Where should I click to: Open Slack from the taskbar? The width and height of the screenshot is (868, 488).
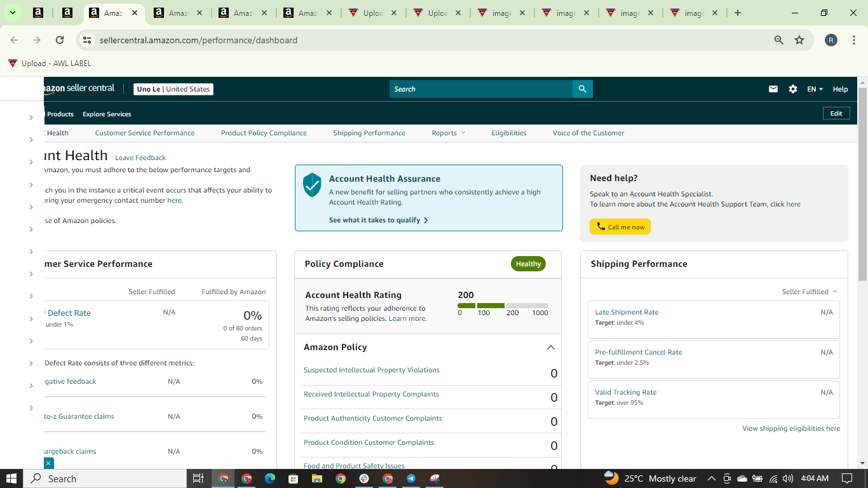point(364,478)
